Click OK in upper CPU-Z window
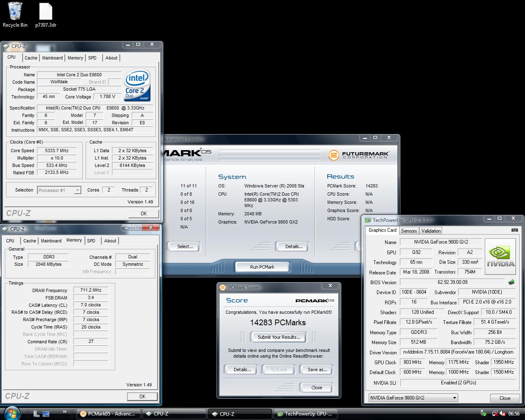This screenshot has height=420, width=525. click(x=144, y=213)
